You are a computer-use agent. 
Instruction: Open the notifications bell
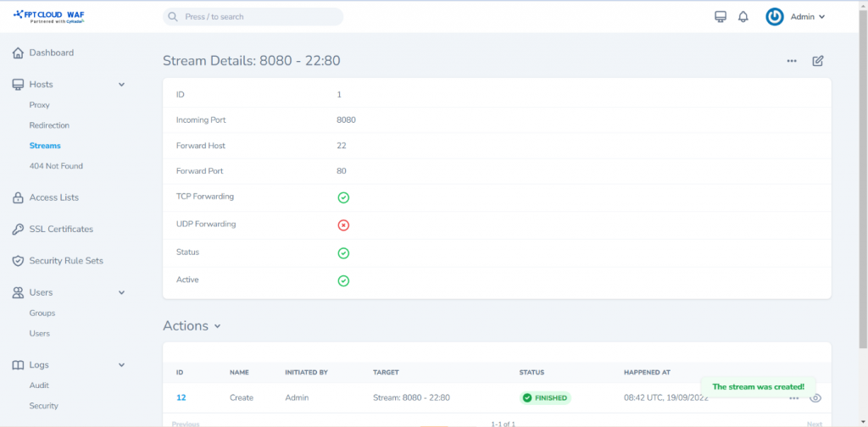743,17
